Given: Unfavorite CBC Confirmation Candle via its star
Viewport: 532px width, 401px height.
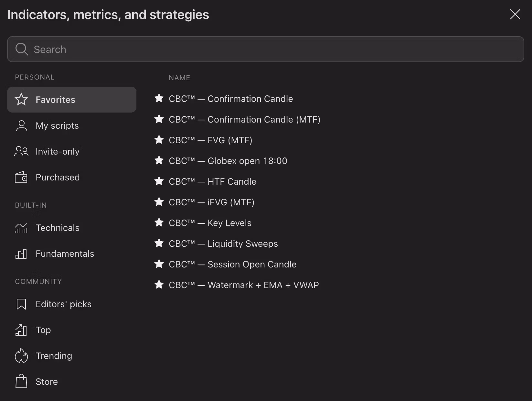Looking at the screenshot, I should point(159,98).
